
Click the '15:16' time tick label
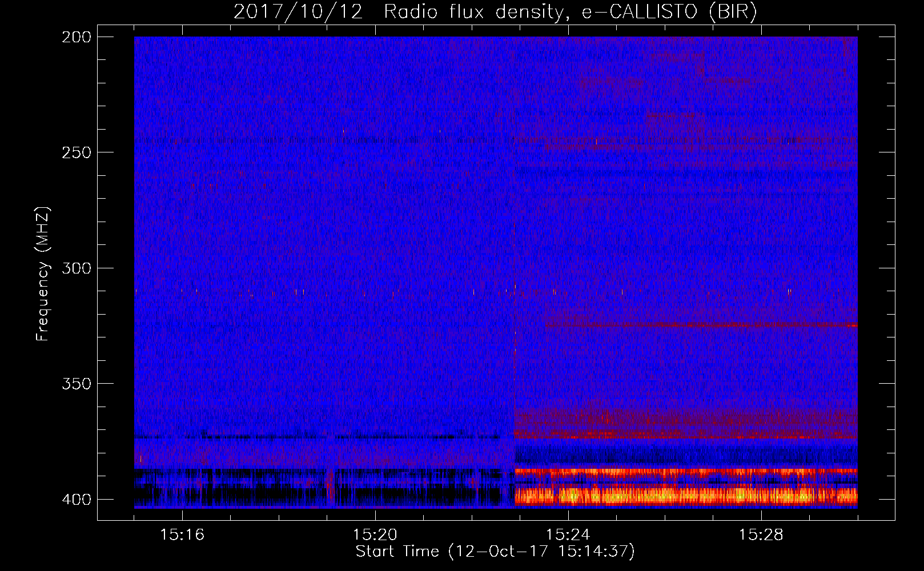pyautogui.click(x=182, y=535)
